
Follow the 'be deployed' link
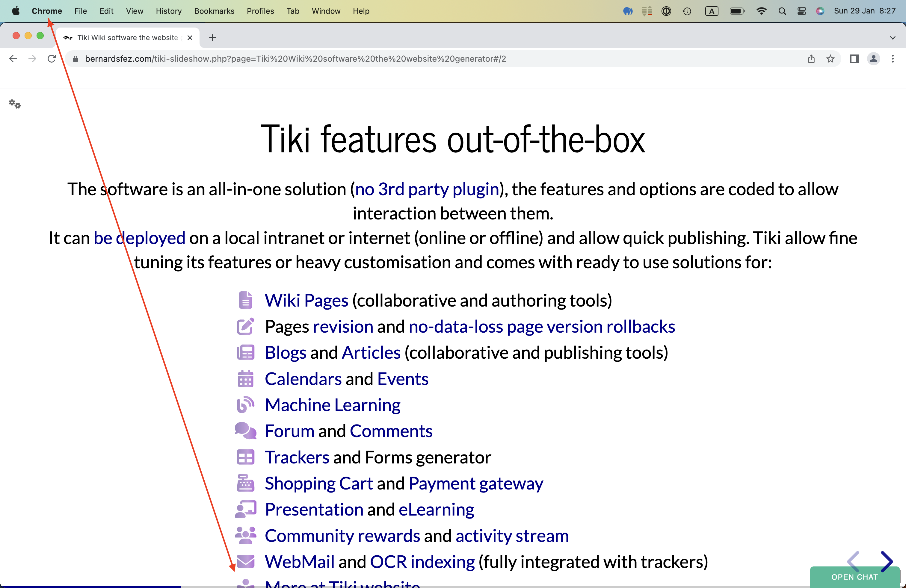[139, 238]
